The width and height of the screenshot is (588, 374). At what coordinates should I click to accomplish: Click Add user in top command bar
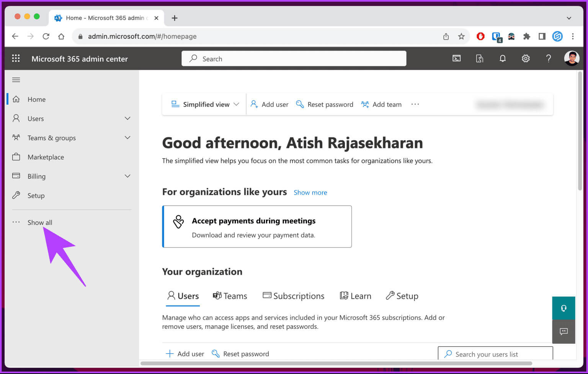(x=269, y=104)
